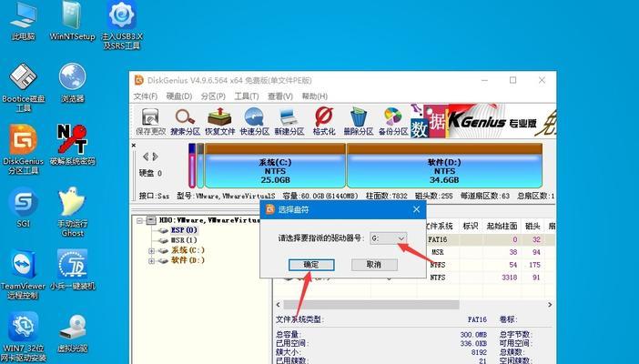Click 删除分区 trash icon
This screenshot has width=639, height=364.
(x=359, y=121)
